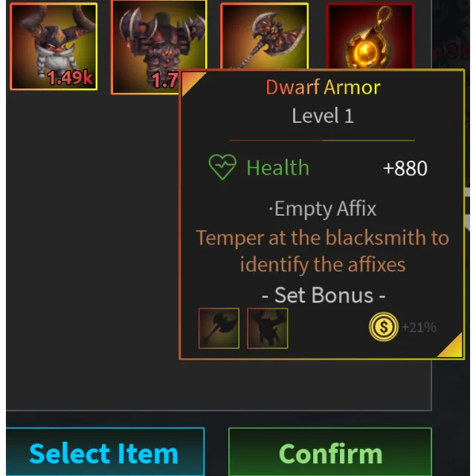Click the +21% coin bonus text
The image size is (476, 476).
(x=419, y=327)
